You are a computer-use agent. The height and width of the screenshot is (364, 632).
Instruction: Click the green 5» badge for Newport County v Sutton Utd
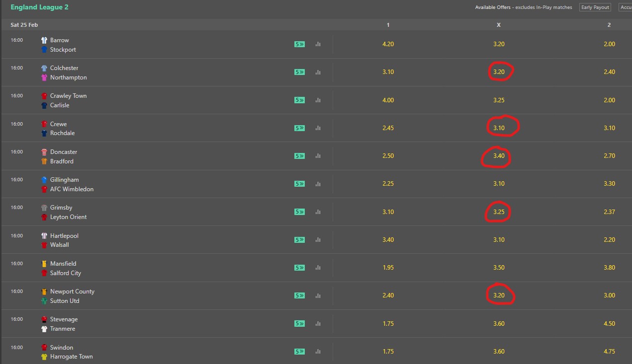(299, 295)
